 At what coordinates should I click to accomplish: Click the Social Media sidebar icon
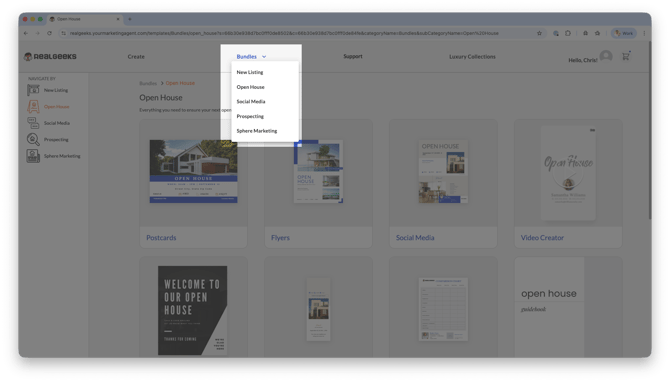[33, 123]
